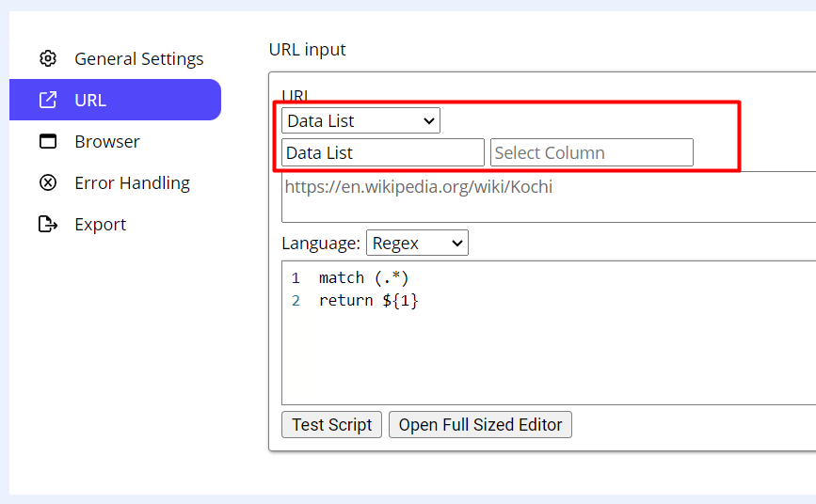Click the Data List name field

click(382, 152)
